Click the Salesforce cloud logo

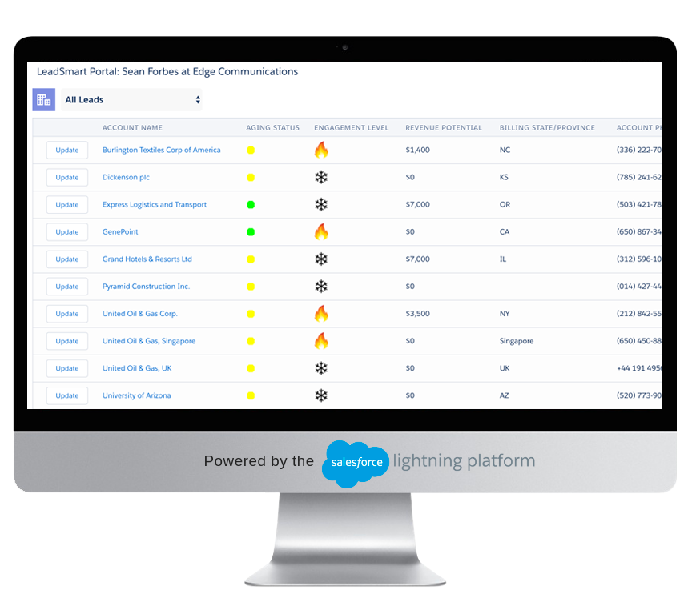(x=356, y=464)
